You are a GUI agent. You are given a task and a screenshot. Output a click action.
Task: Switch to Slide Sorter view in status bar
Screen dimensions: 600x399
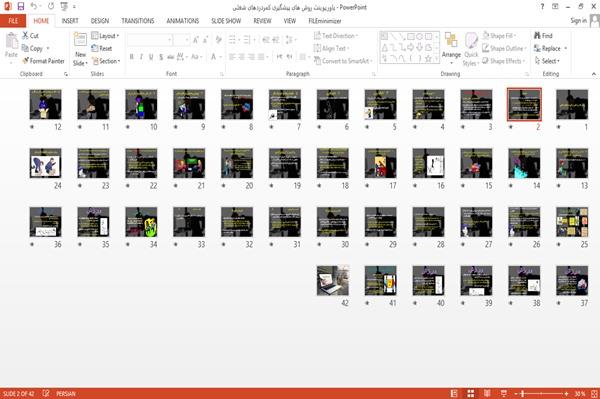(471, 393)
